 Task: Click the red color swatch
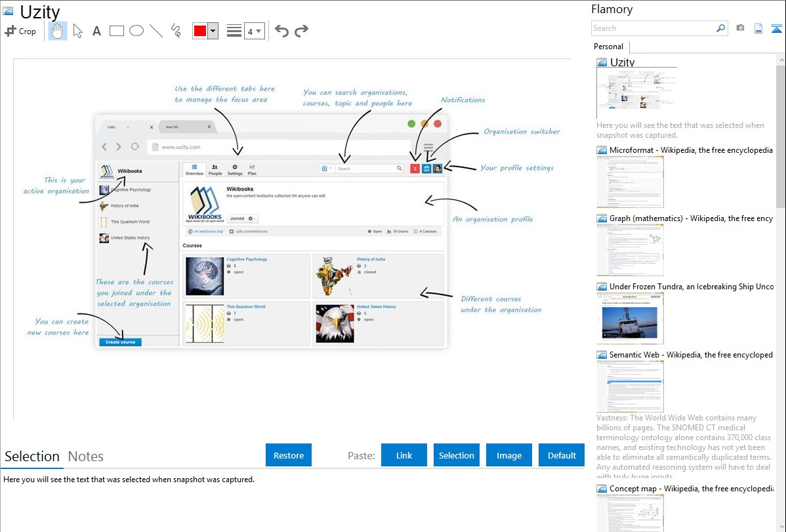click(200, 31)
